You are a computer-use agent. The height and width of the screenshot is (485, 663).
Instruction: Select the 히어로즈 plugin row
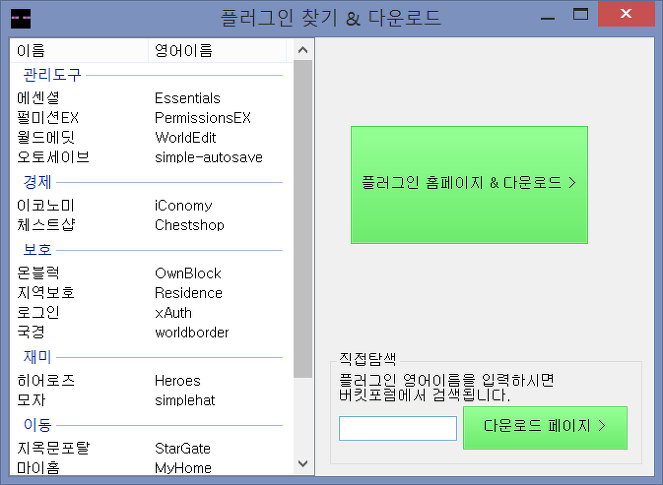tap(151, 381)
